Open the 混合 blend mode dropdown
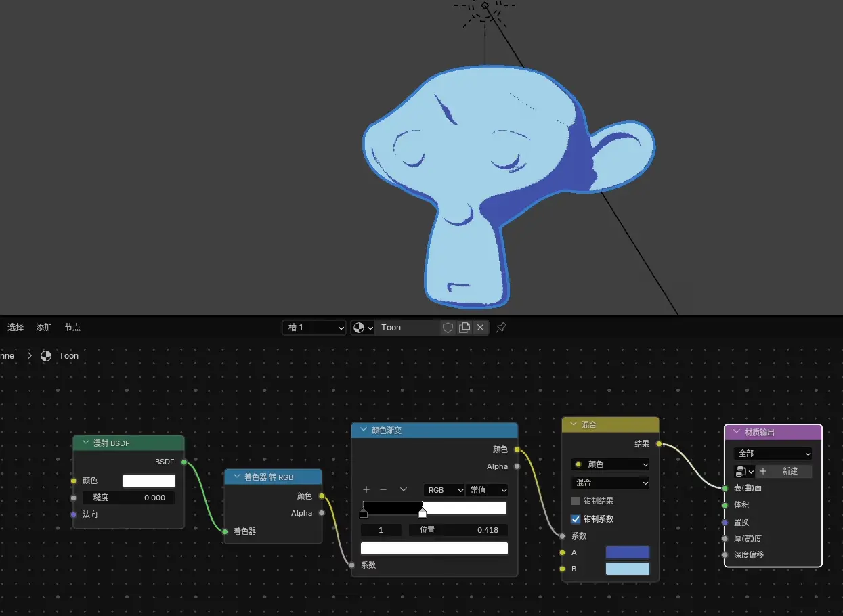The image size is (843, 616). click(x=611, y=483)
